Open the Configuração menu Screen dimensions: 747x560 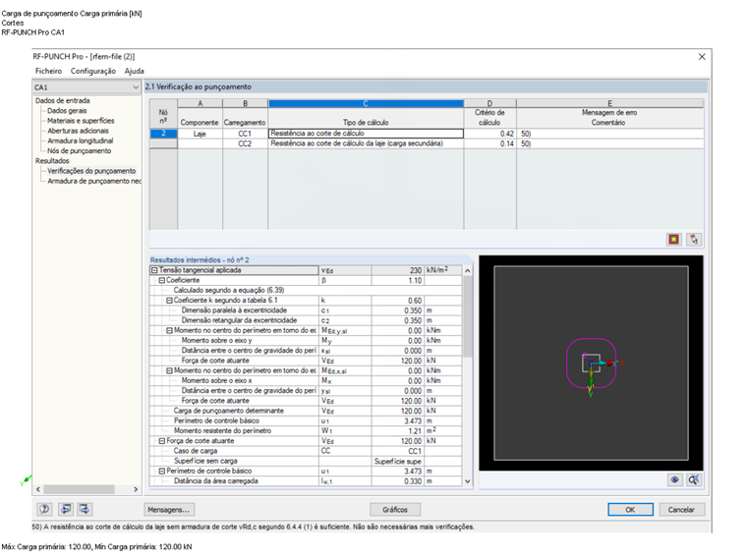coord(93,71)
